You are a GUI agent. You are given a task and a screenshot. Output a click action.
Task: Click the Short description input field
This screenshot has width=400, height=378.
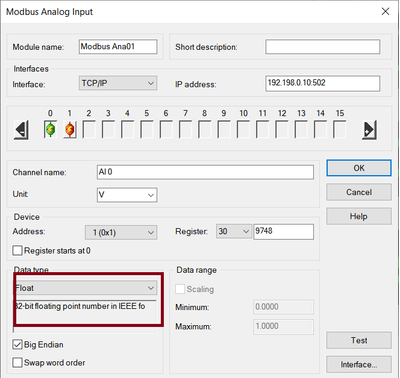pos(323,47)
